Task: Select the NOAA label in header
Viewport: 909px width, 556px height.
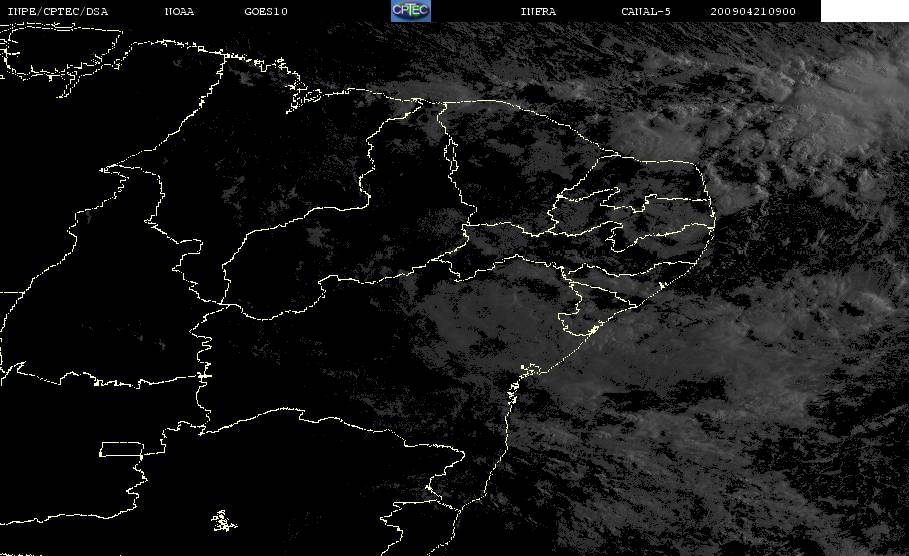Action: tap(179, 11)
